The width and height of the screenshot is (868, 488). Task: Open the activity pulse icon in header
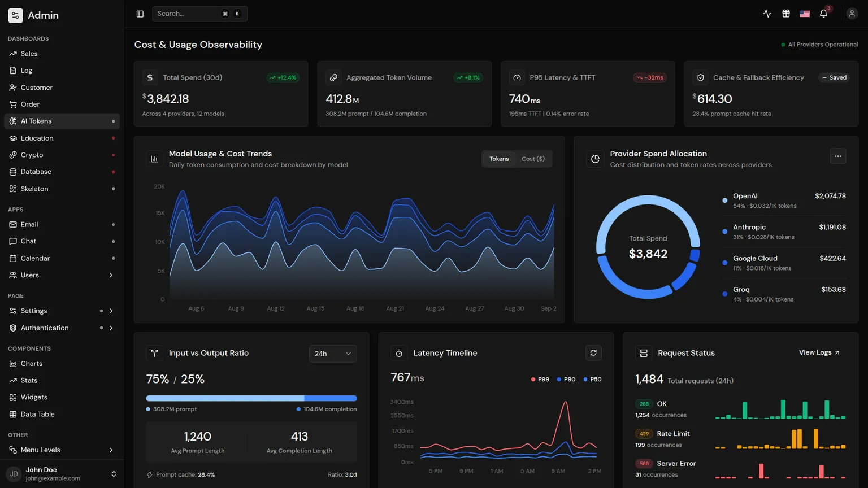click(x=767, y=14)
